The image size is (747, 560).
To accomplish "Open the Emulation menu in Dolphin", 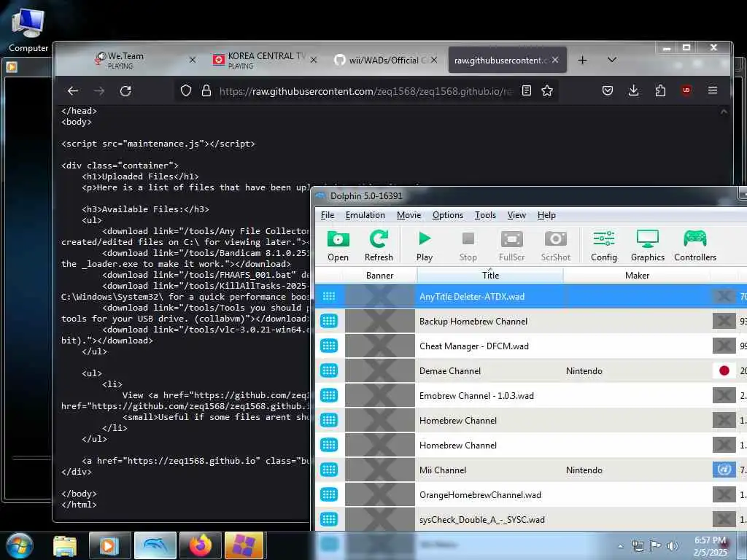I will 365,215.
